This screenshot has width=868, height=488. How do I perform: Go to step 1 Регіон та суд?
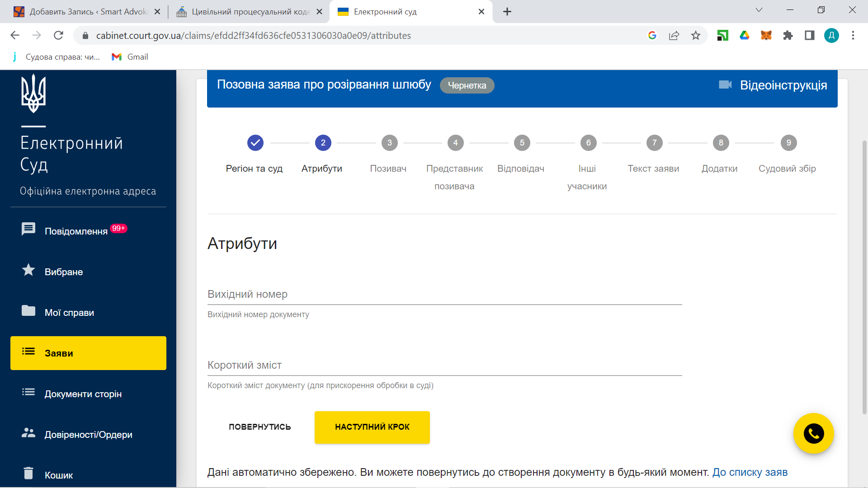pos(255,143)
